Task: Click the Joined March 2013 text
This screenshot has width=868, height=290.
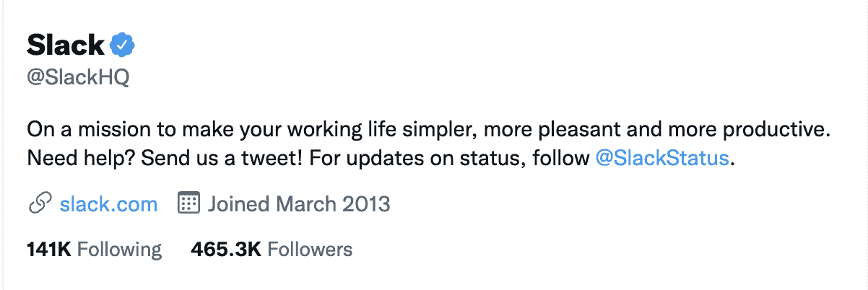Action: click(299, 204)
